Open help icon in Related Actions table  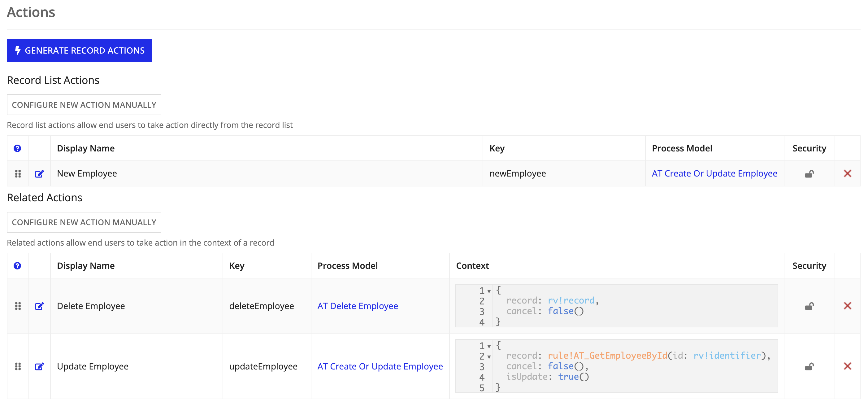point(17,266)
